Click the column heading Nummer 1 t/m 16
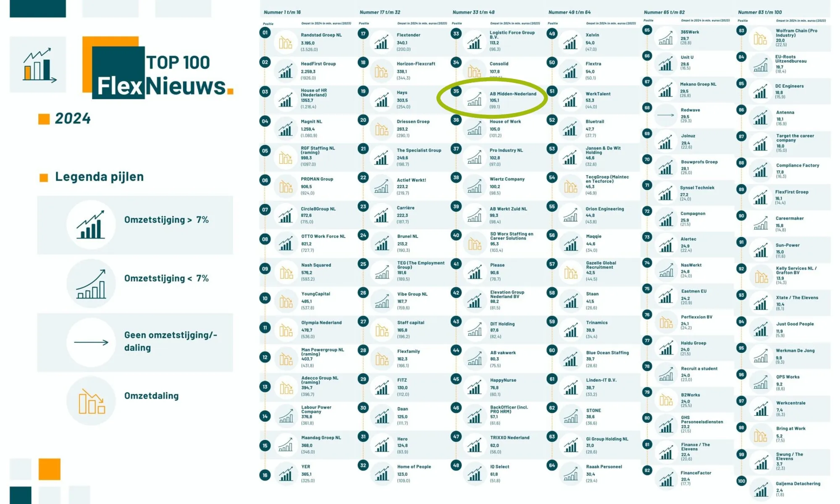The image size is (840, 504). tap(282, 12)
